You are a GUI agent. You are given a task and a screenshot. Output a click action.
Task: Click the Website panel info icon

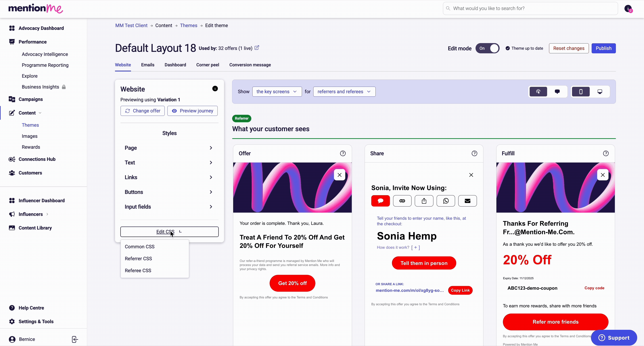[x=215, y=89]
